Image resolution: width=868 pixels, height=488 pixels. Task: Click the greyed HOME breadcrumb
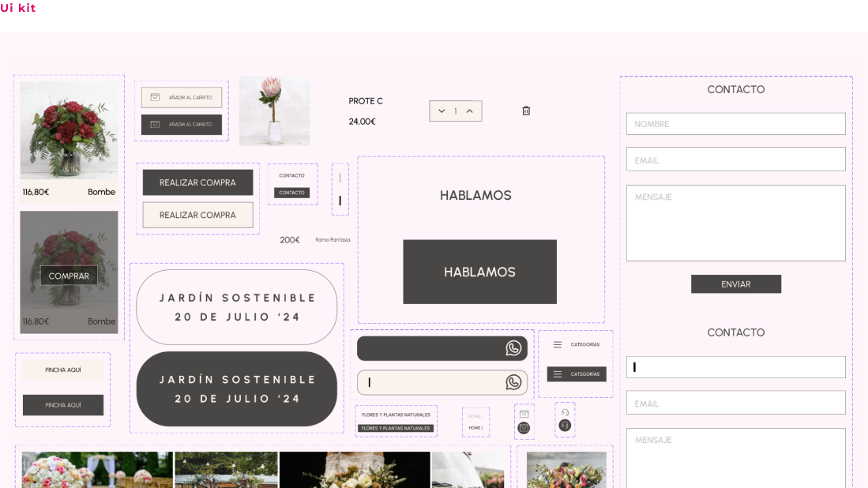coord(475,416)
